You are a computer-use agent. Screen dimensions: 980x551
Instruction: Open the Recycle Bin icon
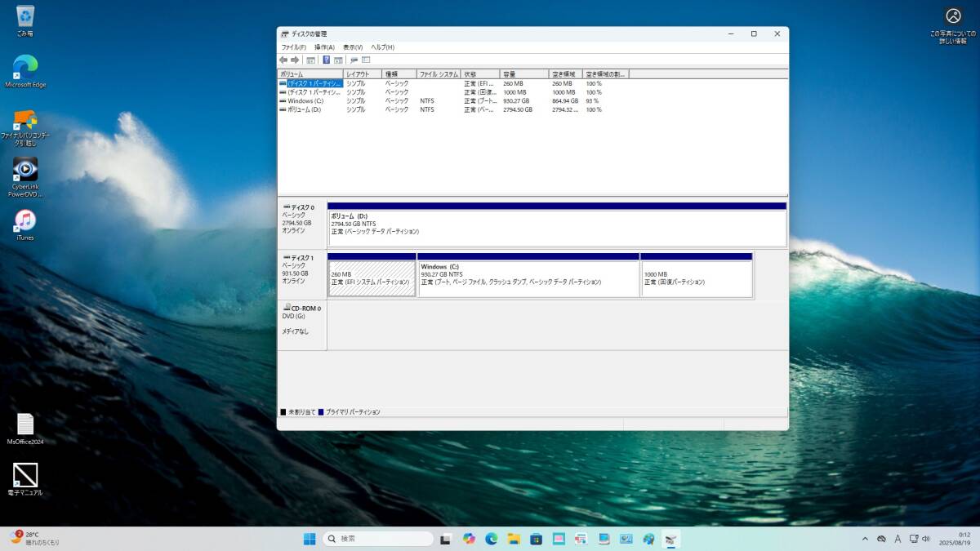[x=25, y=16]
